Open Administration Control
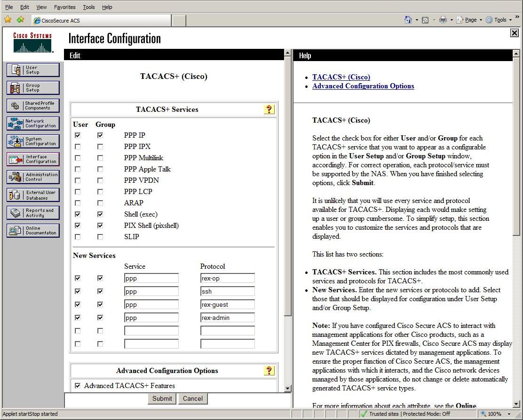The height and width of the screenshot is (420, 523). point(33,177)
